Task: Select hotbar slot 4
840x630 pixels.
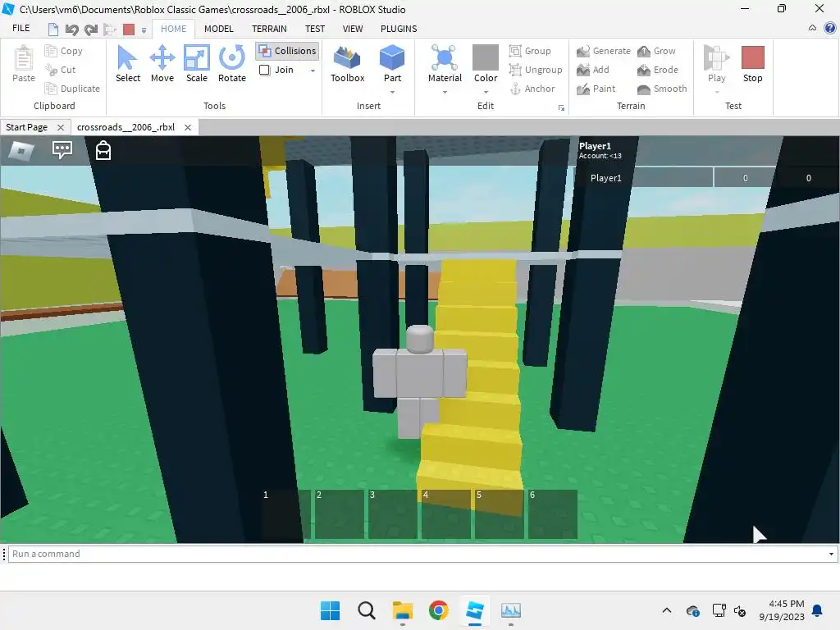Action: coord(446,514)
